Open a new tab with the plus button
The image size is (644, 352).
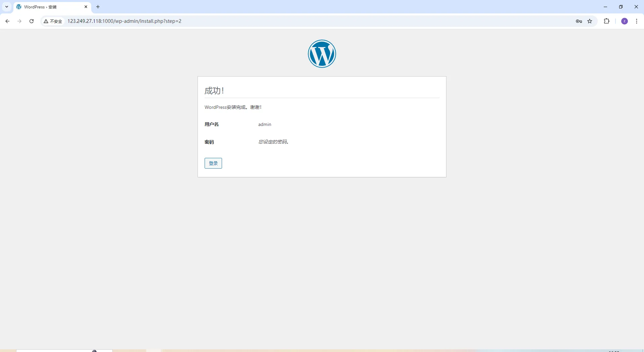point(98,7)
